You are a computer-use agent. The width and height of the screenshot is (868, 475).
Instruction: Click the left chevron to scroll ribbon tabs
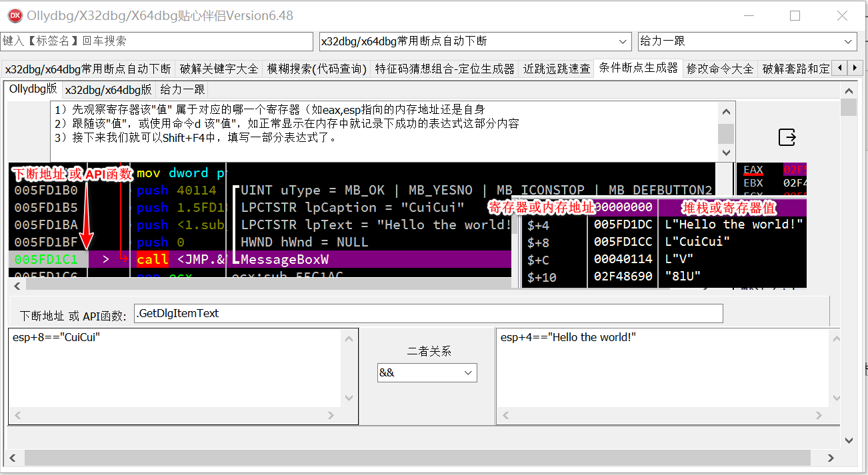(840, 67)
